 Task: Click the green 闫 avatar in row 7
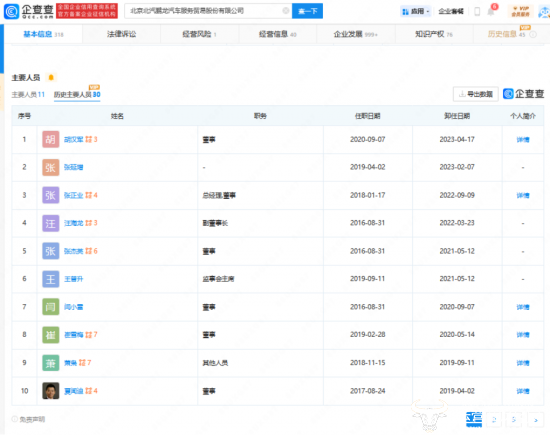tap(51, 307)
